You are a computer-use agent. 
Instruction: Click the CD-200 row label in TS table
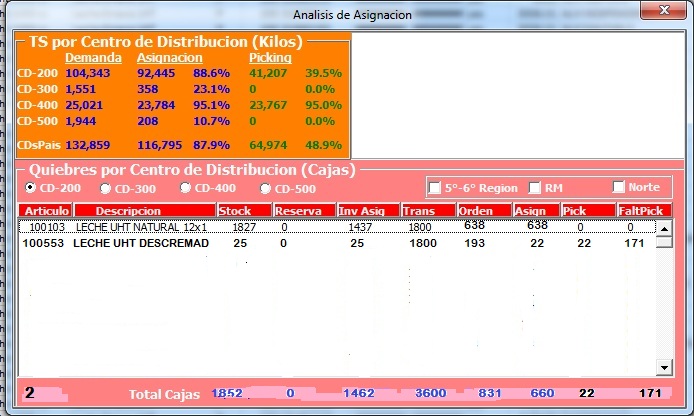click(37, 73)
